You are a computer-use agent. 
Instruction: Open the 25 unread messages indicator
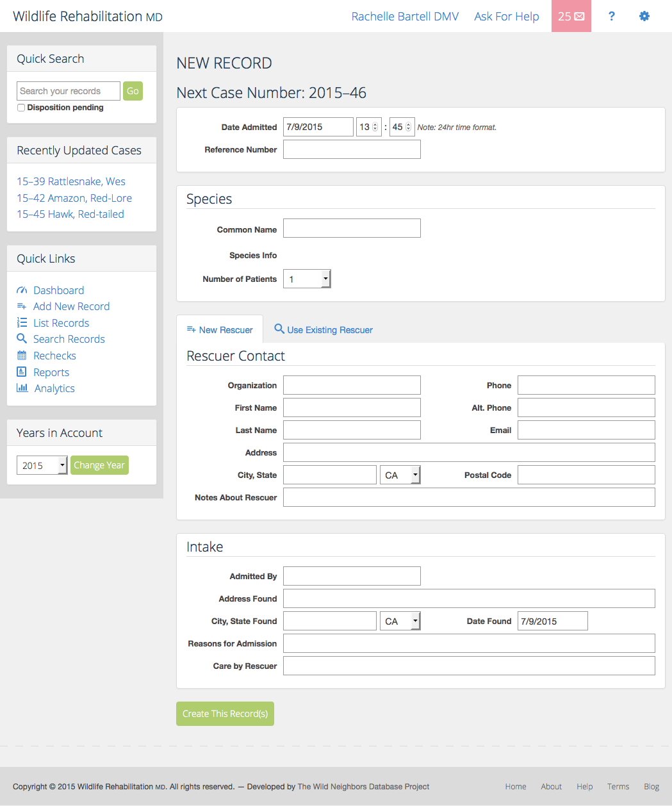tap(571, 16)
